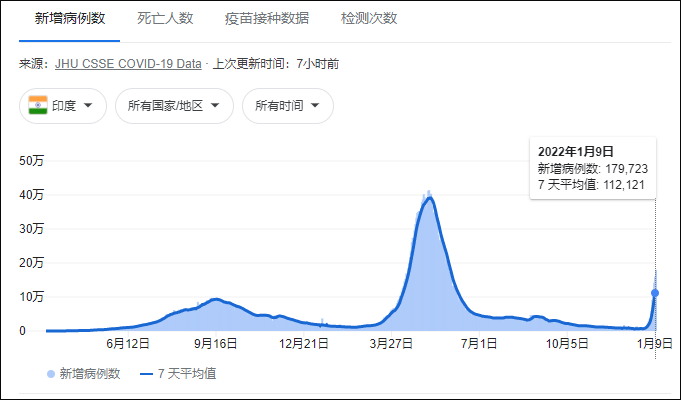Click the 上次更新时间：7小时前 text
The image size is (681, 400).
(276, 64)
